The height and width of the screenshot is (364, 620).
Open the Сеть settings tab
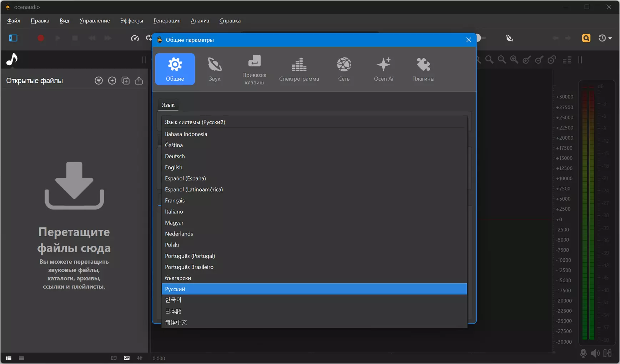pos(344,69)
